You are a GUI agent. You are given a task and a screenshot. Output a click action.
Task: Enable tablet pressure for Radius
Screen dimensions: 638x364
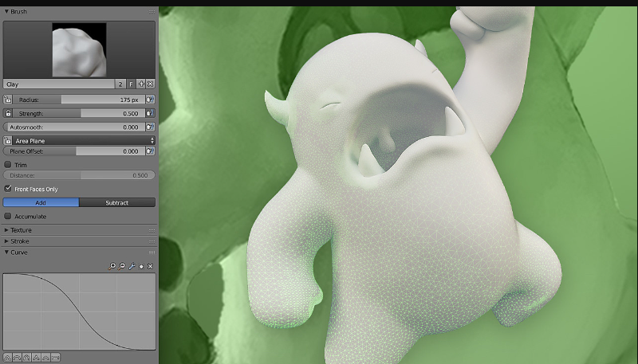(150, 100)
